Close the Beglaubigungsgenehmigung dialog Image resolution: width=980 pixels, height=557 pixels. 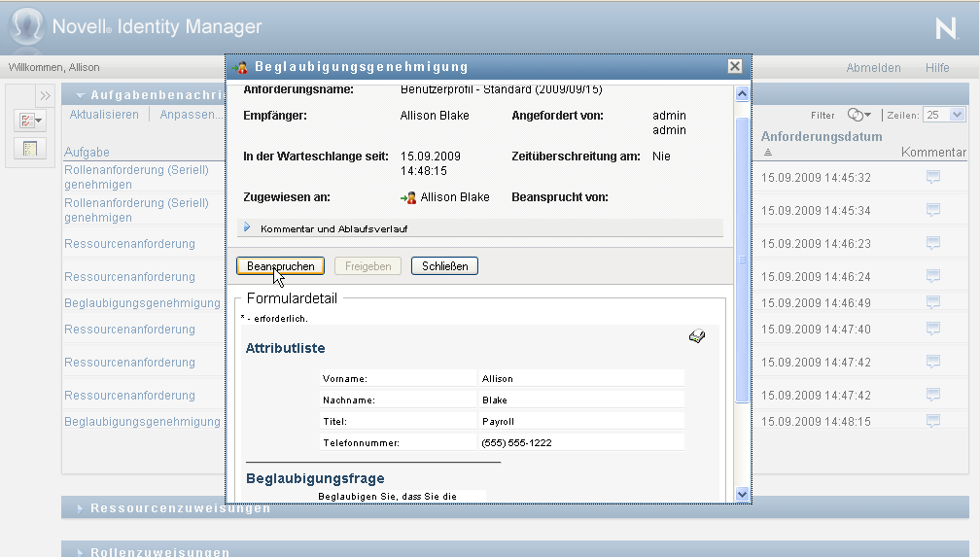coord(735,66)
